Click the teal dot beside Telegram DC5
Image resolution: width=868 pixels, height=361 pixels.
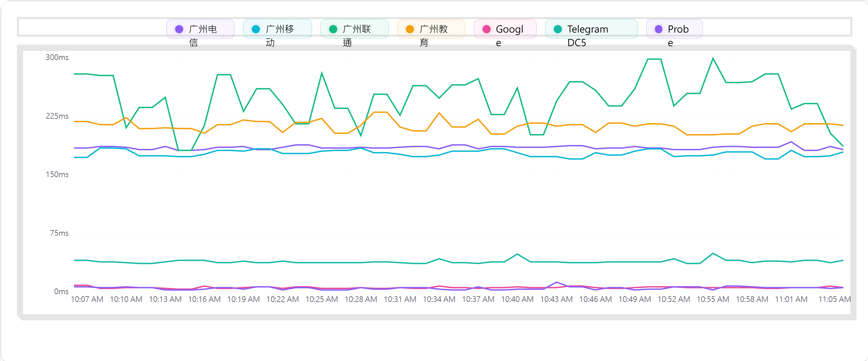(558, 29)
